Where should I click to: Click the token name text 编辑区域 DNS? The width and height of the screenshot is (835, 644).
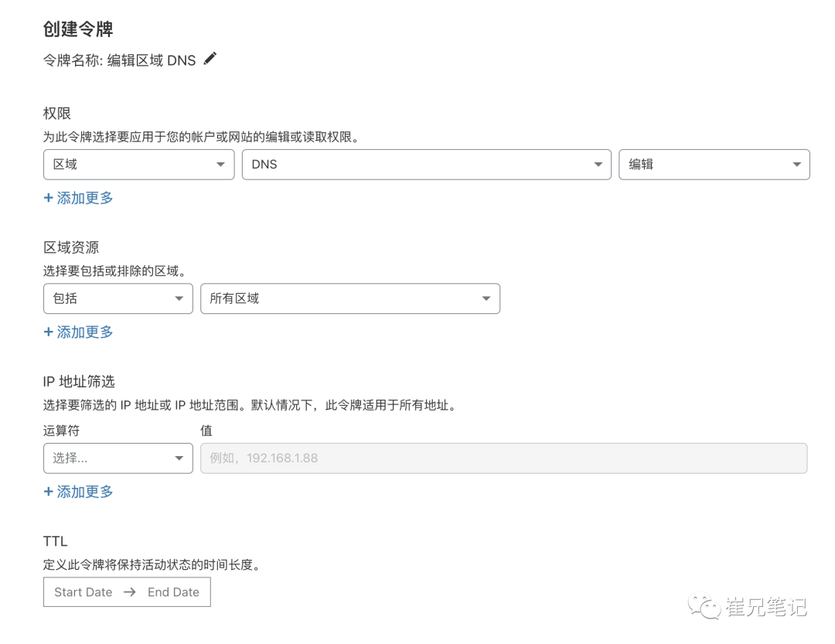[x=152, y=60]
